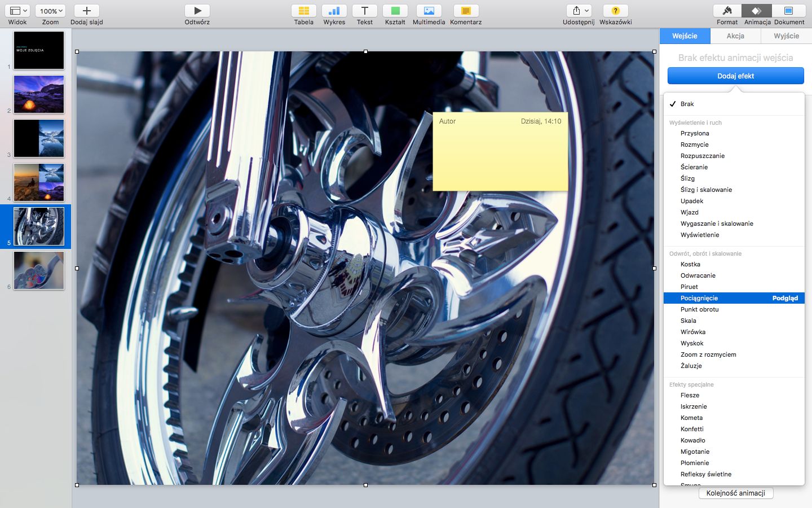This screenshot has width=812, height=508.
Task: Switch to the Wejście tab
Action: coord(685,36)
